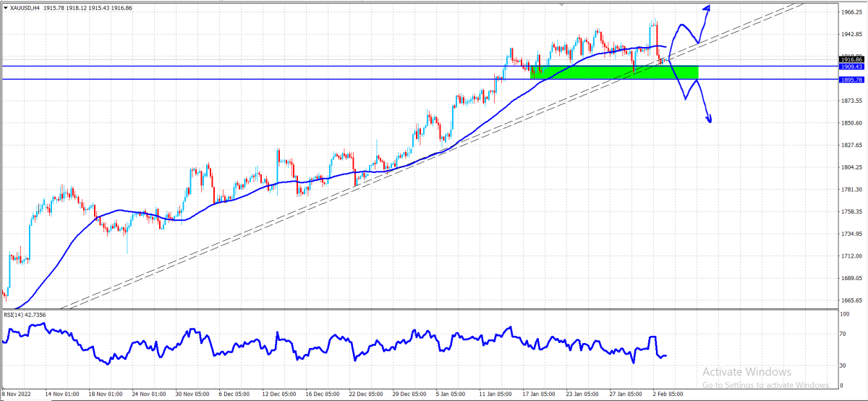Select the black current price tag on price axis
This screenshot has height=401, width=868.
851,59
